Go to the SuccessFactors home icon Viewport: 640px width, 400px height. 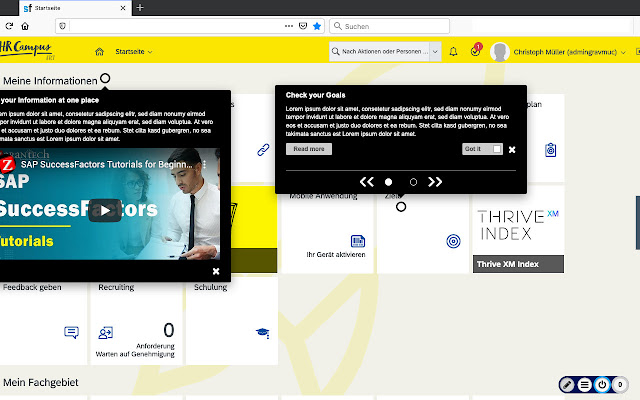(99, 51)
